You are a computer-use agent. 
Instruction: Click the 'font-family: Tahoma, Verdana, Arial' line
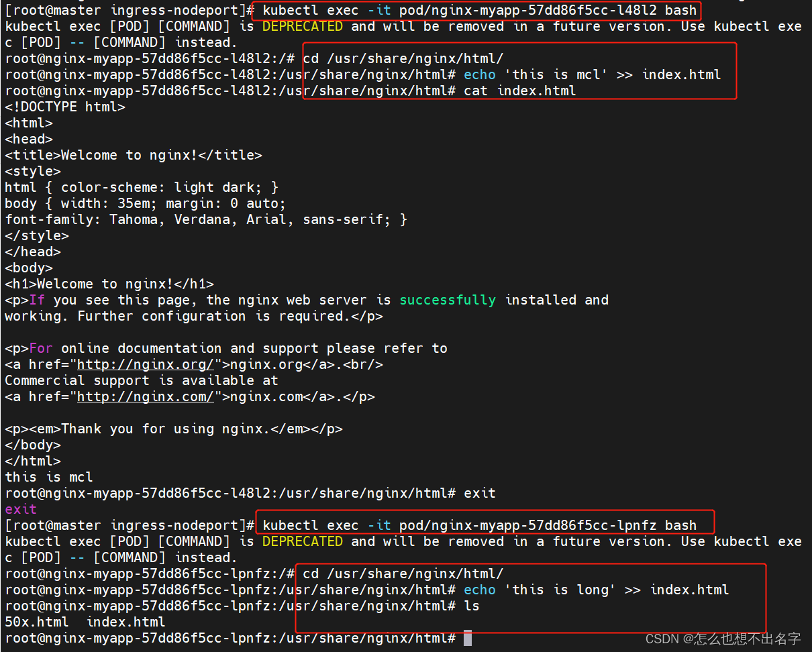click(206, 219)
